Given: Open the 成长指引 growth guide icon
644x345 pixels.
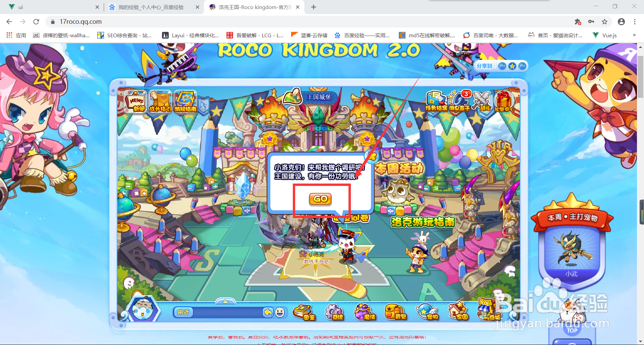Looking at the screenshot, I should point(160,102).
